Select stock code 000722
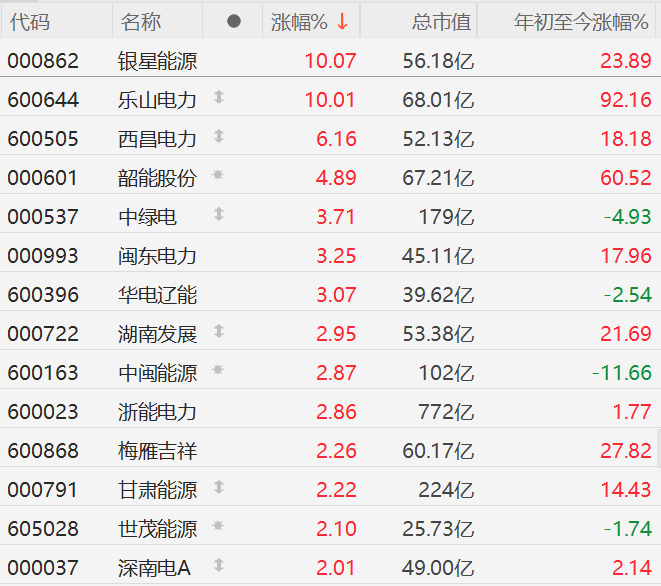661x586 pixels. coord(43,334)
